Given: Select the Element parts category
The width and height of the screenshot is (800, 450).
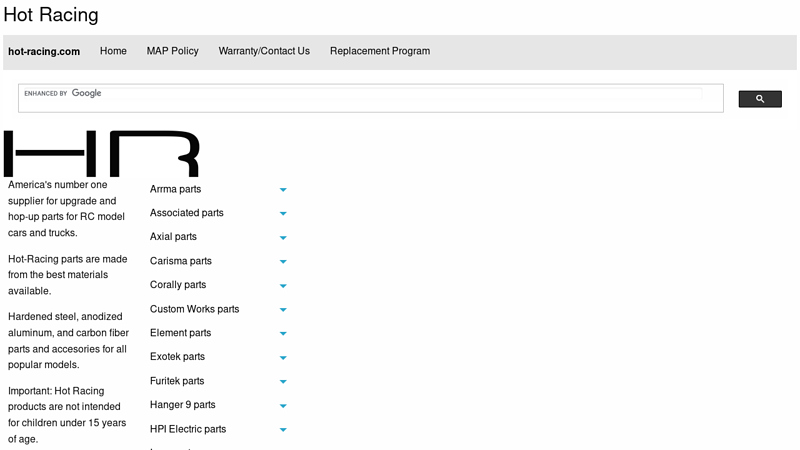Looking at the screenshot, I should tap(181, 333).
